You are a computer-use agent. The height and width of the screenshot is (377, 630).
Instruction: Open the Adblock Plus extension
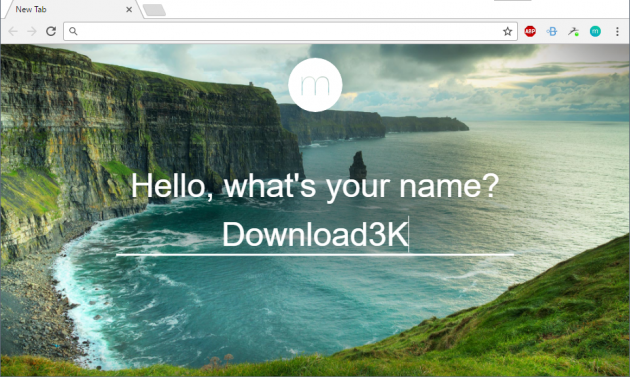pyautogui.click(x=530, y=31)
